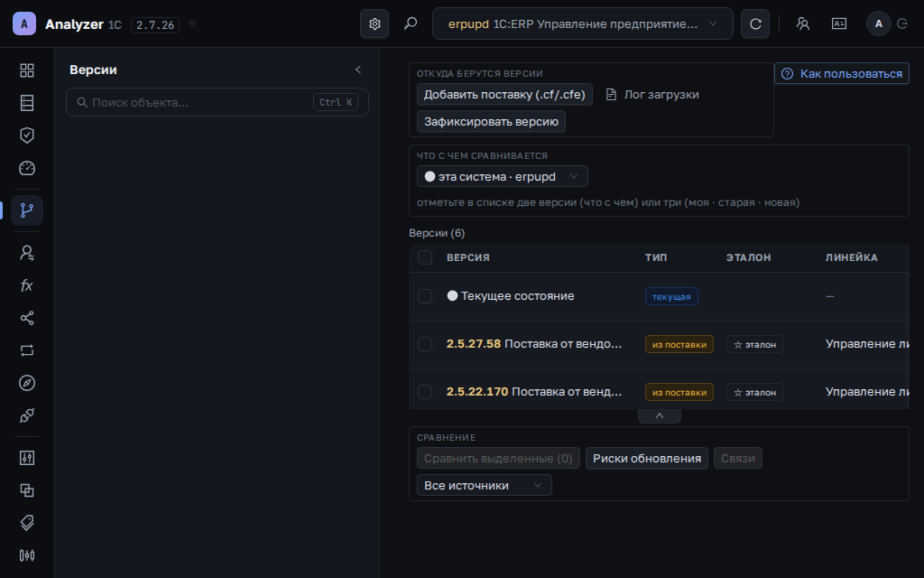Open the ID card icon in header
The height and width of the screenshot is (578, 924).
839,23
